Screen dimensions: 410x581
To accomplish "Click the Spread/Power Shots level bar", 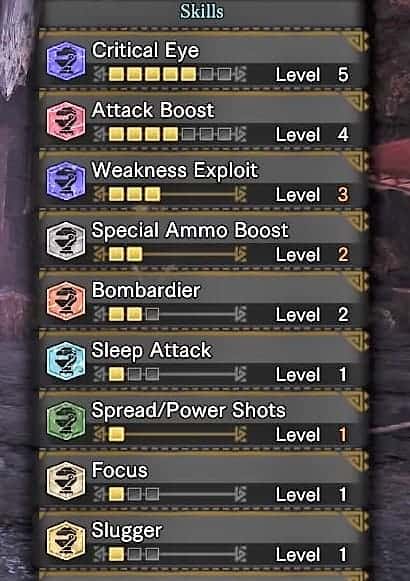I will coord(170,434).
